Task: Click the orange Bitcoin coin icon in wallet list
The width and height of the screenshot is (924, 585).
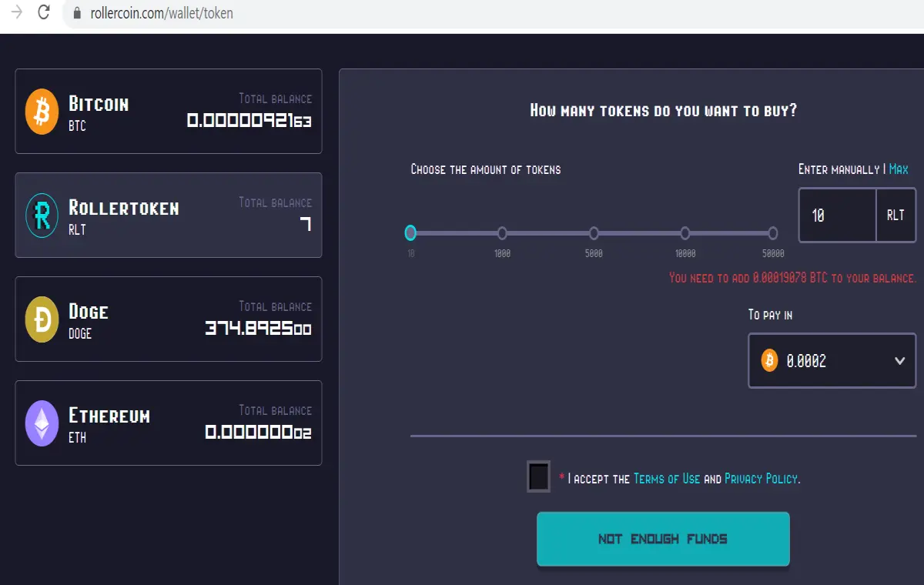Action: coord(42,112)
